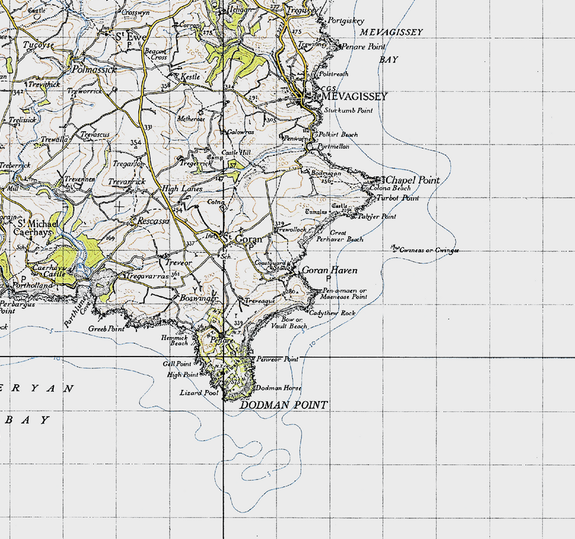Click the Galowras place name
This screenshot has height=539, width=575.
(x=241, y=132)
